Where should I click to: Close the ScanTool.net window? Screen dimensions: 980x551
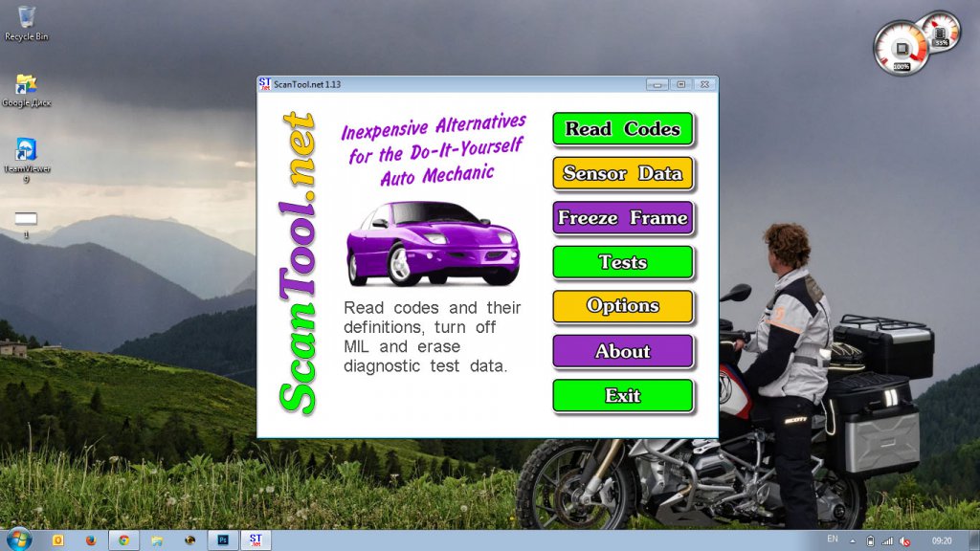click(705, 84)
